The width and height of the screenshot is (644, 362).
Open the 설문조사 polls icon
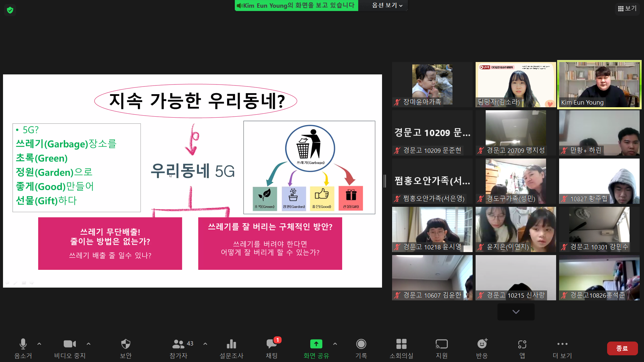[231, 344]
